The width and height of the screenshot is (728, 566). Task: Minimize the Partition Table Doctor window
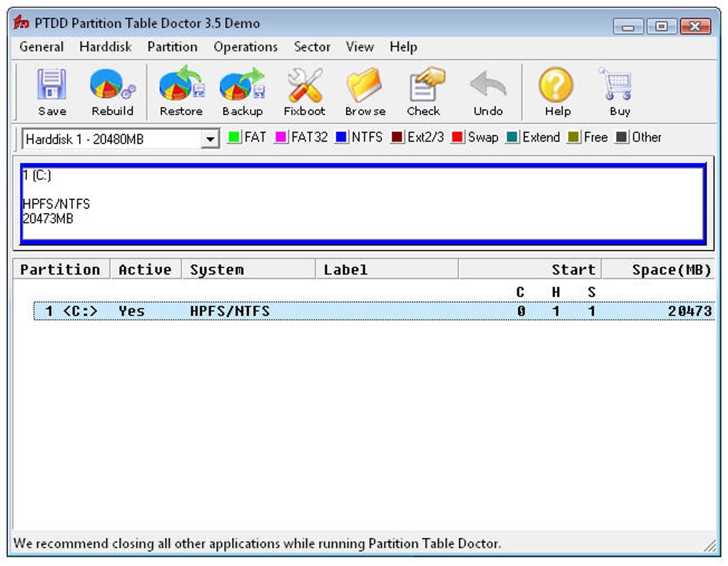click(628, 26)
